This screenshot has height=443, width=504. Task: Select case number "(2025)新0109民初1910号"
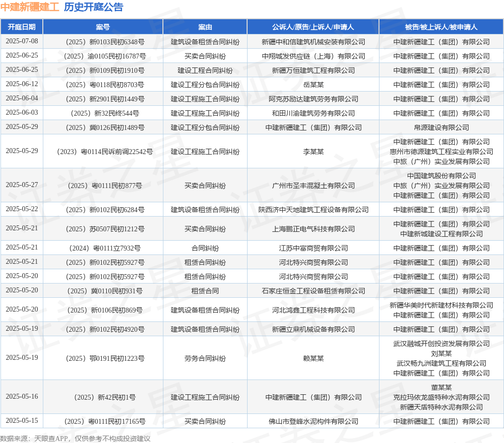point(103,71)
